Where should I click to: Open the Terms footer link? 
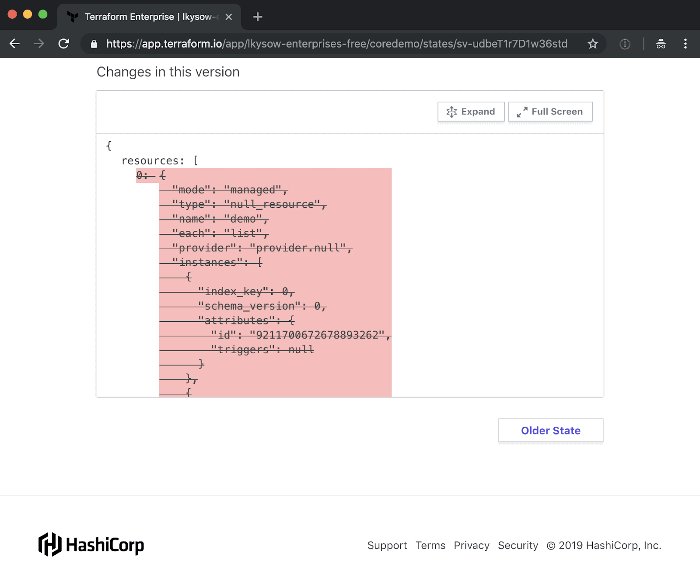click(430, 546)
